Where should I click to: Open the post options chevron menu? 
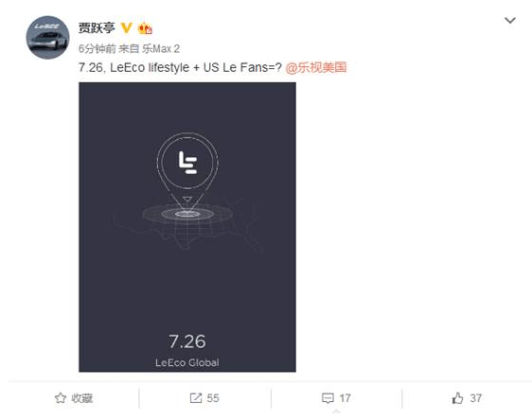coord(510,21)
